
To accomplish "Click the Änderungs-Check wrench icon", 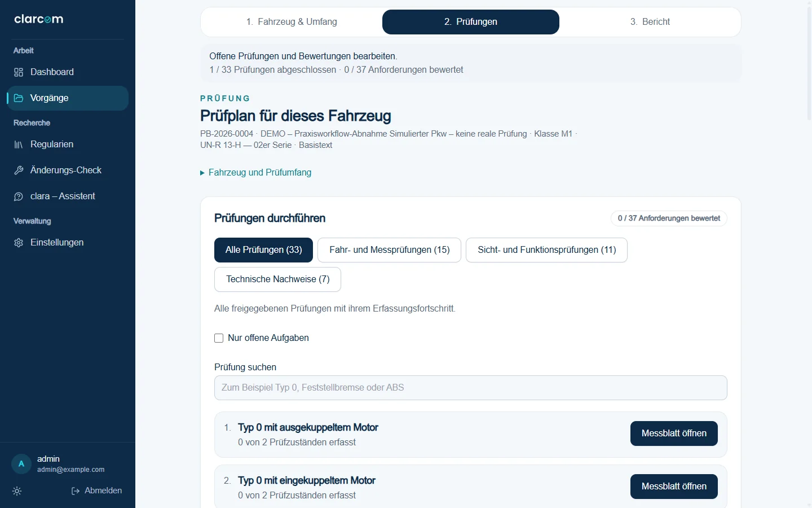I will pos(19,170).
